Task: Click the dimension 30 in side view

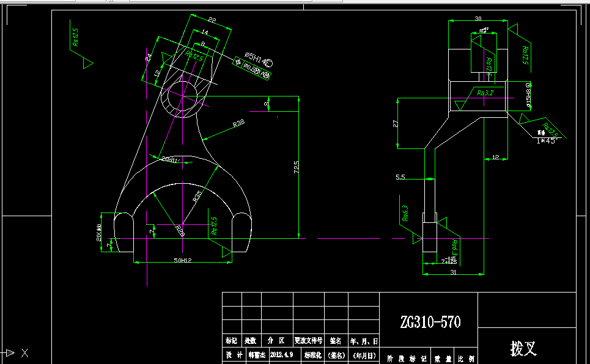Action: click(x=478, y=18)
